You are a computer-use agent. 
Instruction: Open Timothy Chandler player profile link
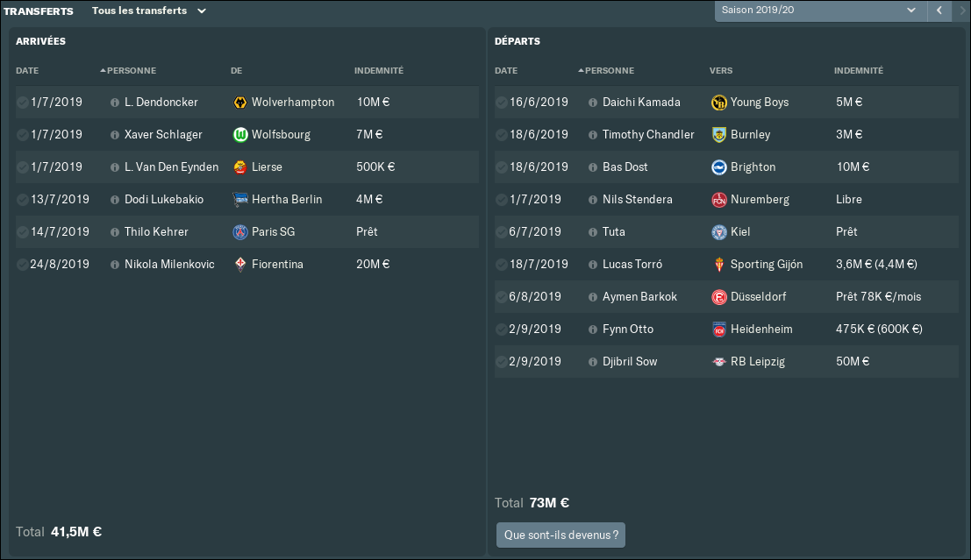click(x=648, y=134)
